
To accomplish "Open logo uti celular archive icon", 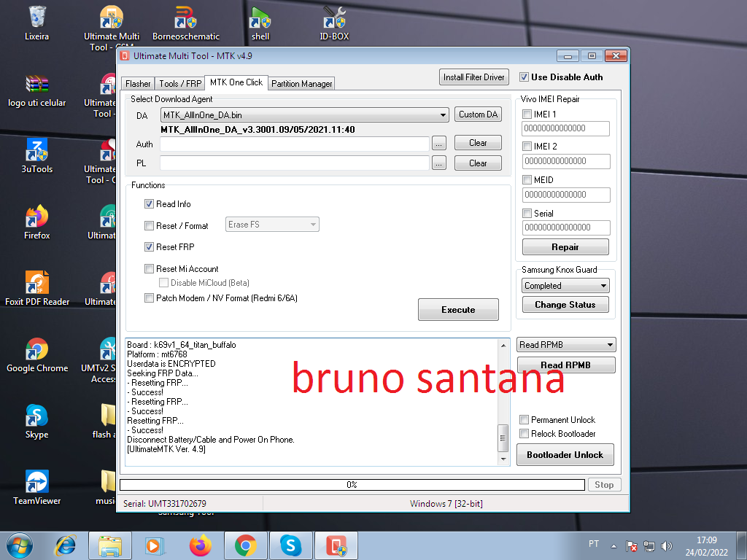I will tap(36, 90).
